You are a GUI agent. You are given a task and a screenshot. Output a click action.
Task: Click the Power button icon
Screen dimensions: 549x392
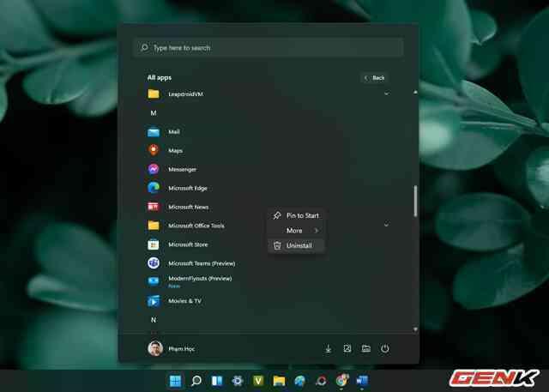click(385, 348)
